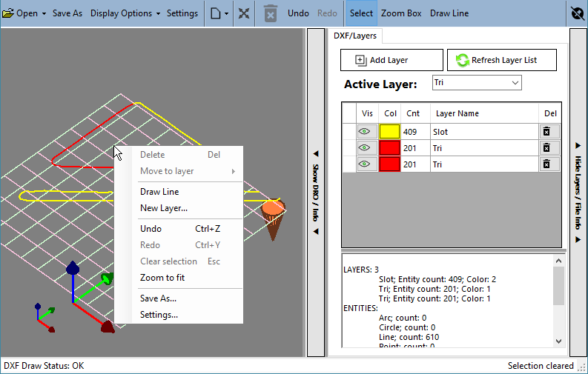Click the green refresh arrows icon
This screenshot has width=588, height=374.
(x=463, y=60)
